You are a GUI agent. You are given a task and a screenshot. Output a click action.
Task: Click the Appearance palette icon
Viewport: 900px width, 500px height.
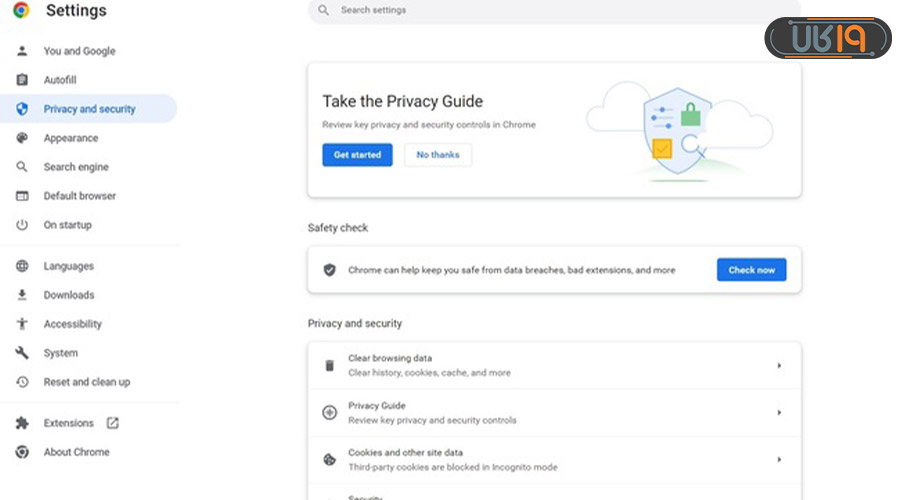22,138
